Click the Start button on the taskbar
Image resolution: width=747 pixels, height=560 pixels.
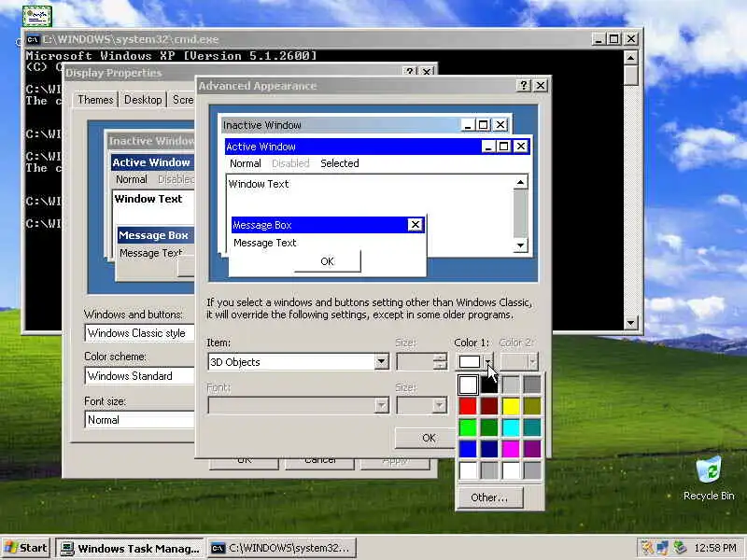[x=26, y=548]
